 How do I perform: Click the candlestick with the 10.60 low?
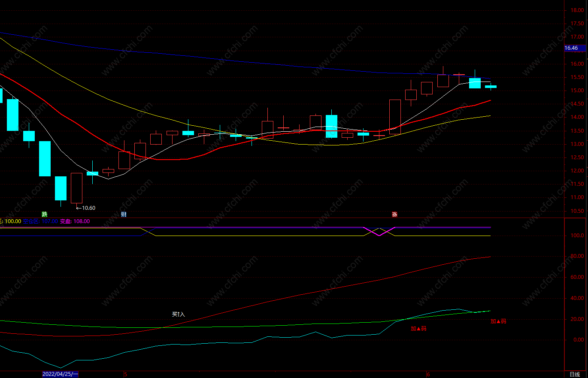tap(76, 188)
